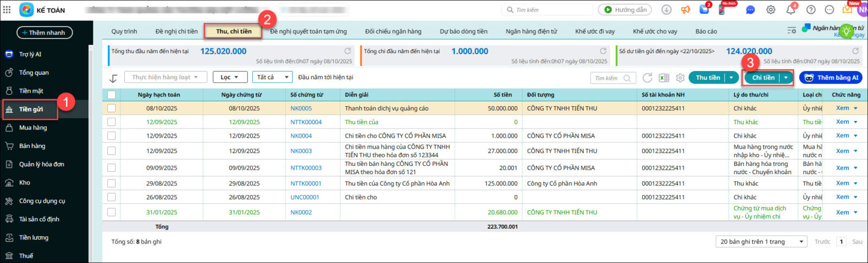Expand the Chi tiền dropdown arrow

[x=786, y=78]
